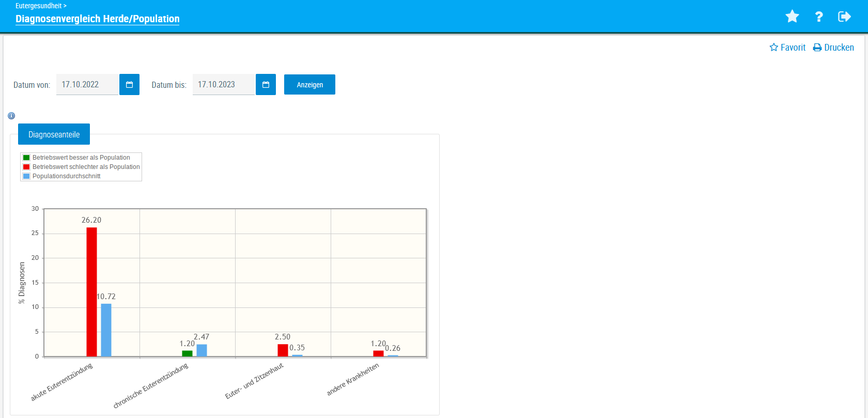Click the star favorites icon in header

coord(792,17)
